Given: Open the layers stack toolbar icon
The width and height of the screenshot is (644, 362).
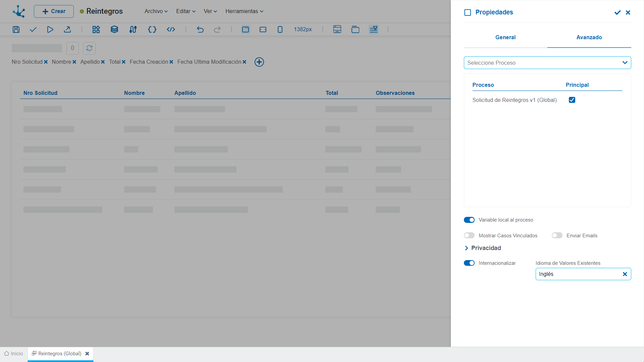Looking at the screenshot, I should (114, 29).
